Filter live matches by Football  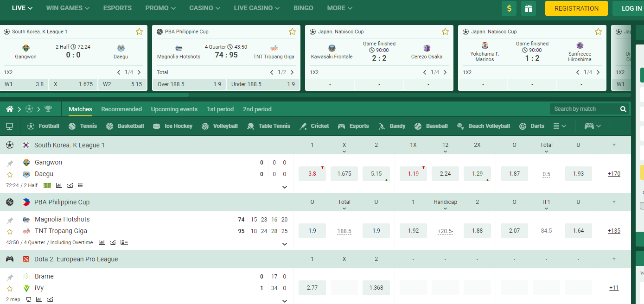point(43,126)
